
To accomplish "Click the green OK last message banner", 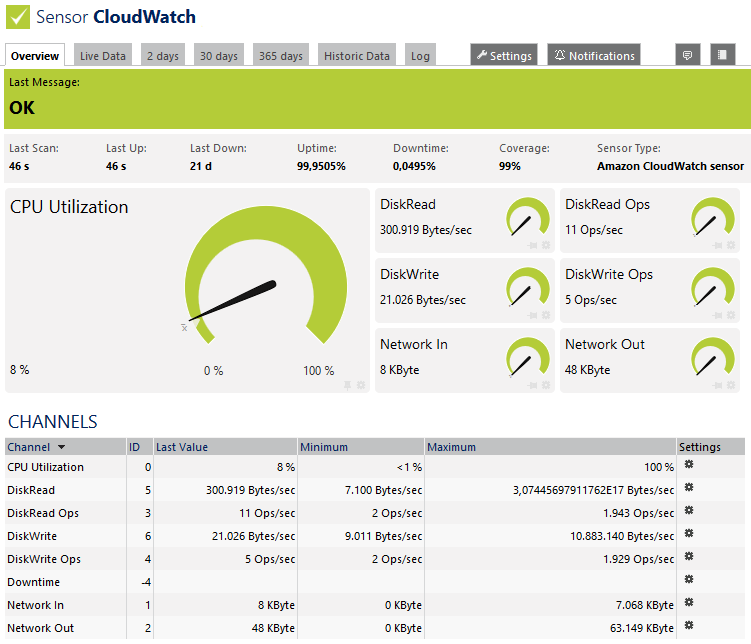I will [377, 99].
